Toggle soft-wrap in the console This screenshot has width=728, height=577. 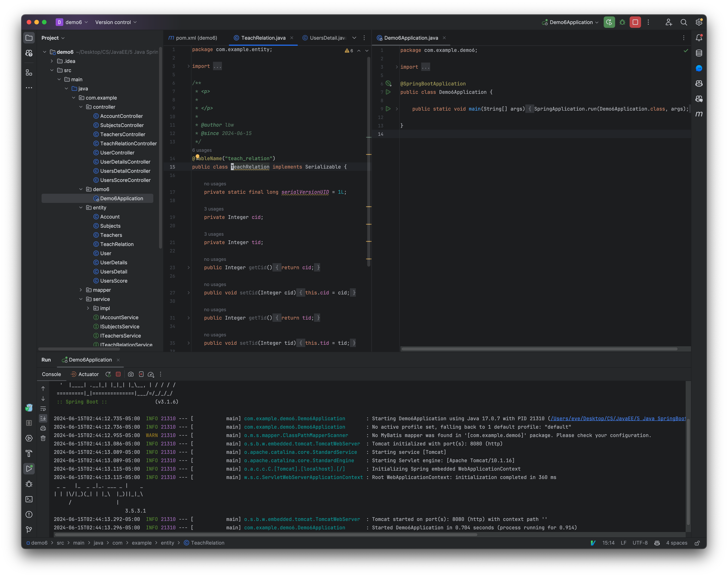[43, 408]
